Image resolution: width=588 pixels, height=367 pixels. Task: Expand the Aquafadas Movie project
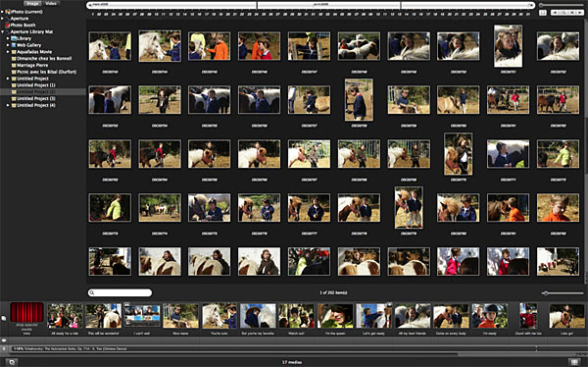coord(8,52)
